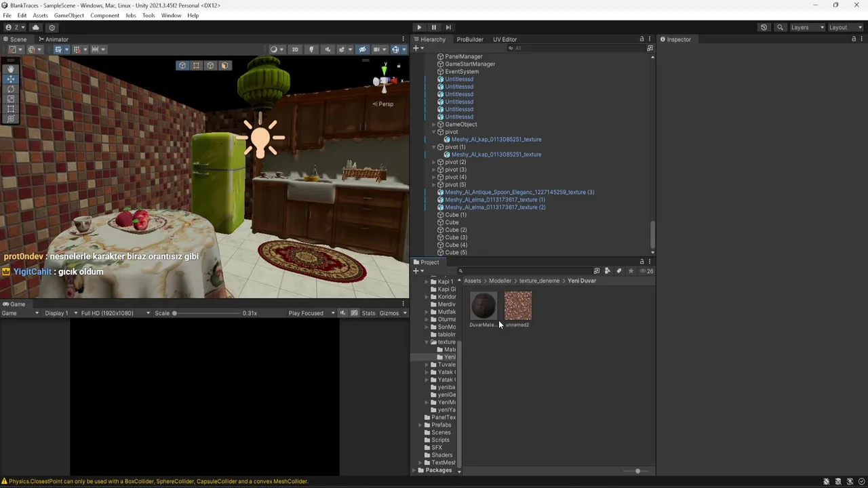Toggle 2D view mode in Scene
This screenshot has width=868, height=488.
point(294,49)
